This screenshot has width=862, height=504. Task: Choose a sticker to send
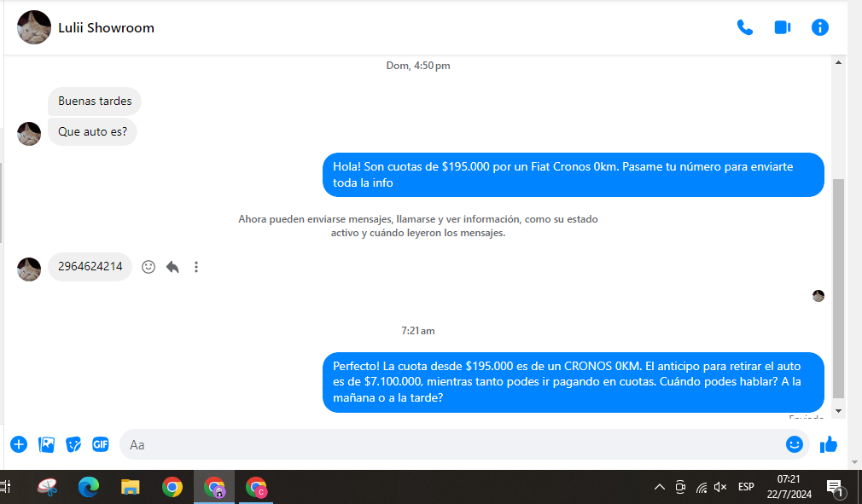tap(73, 444)
